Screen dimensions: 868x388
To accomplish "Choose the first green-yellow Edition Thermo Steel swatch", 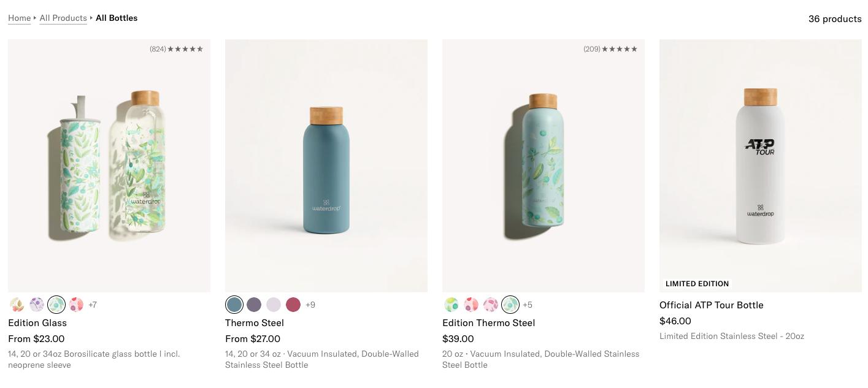I will coord(451,305).
